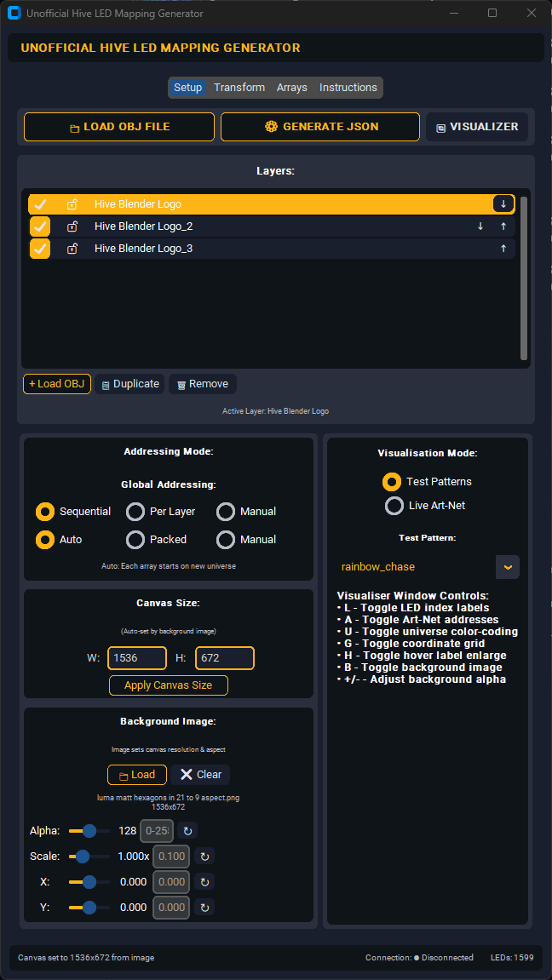This screenshot has width=552, height=980.
Task: Click the Scale slider handle
Action: point(83,857)
